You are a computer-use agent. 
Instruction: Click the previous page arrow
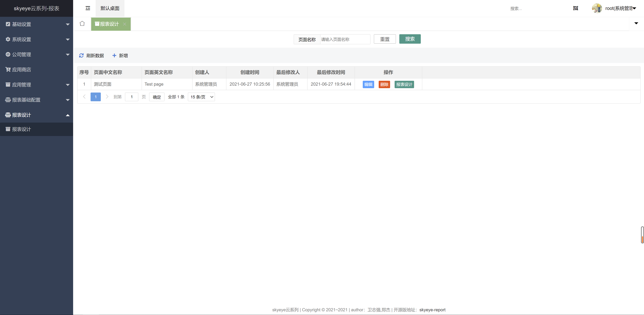85,97
